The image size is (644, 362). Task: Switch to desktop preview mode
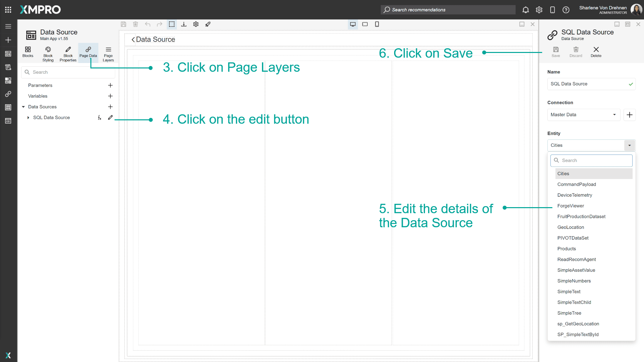point(353,24)
